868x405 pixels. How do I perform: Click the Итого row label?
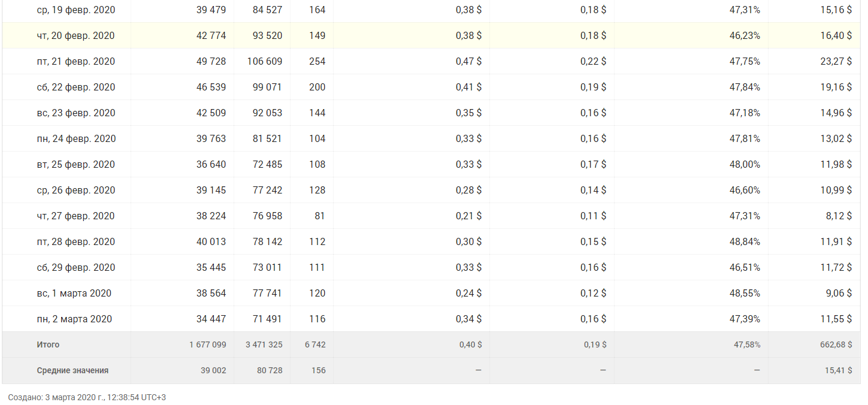[x=48, y=345]
